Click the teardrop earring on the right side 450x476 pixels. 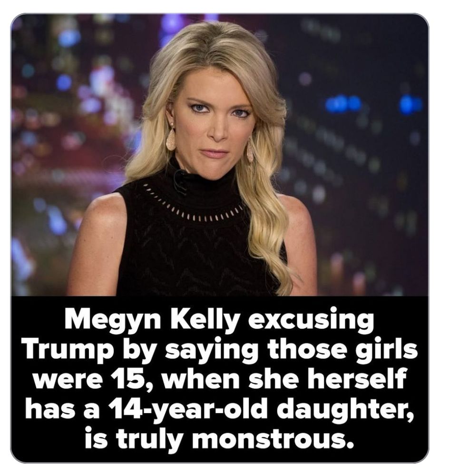tap(251, 151)
